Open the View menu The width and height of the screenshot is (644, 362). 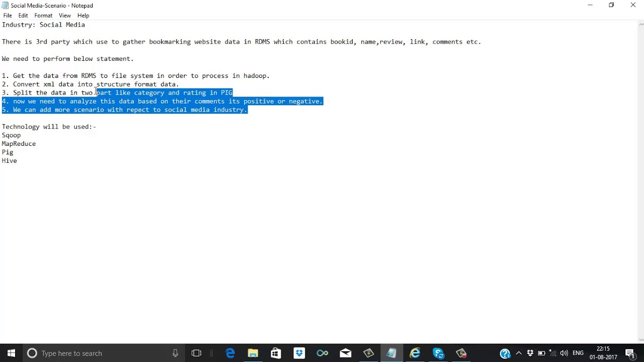[65, 16]
